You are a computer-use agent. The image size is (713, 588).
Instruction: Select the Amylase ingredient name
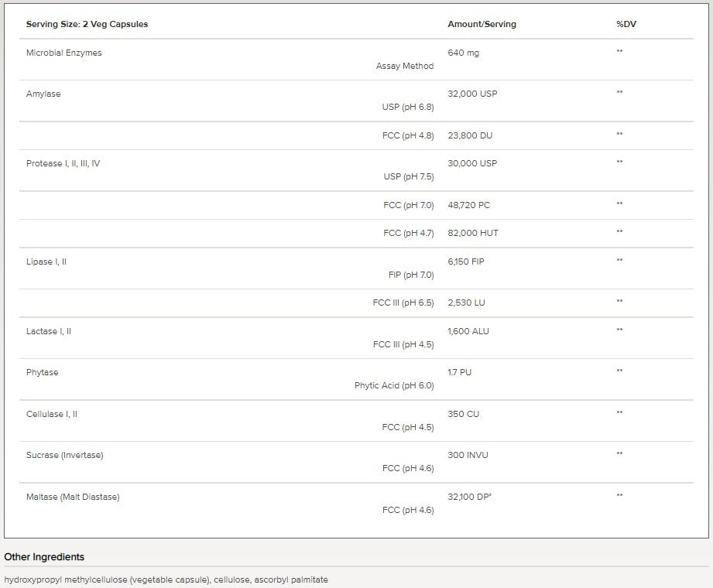(43, 94)
